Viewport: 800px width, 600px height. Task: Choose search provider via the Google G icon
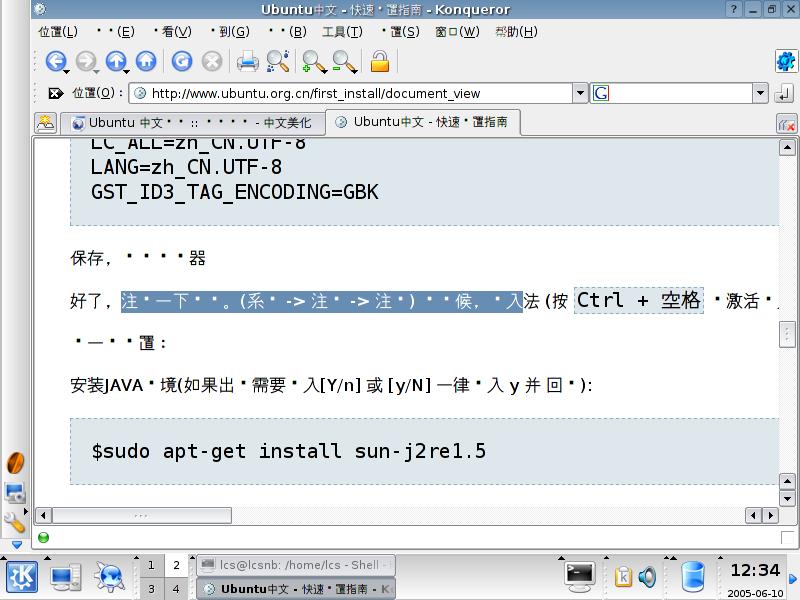click(x=601, y=93)
